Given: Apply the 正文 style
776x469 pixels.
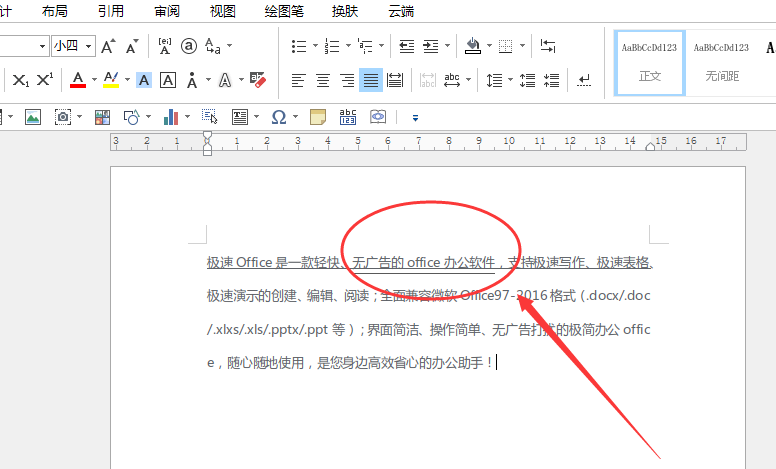Looking at the screenshot, I should coord(650,63).
